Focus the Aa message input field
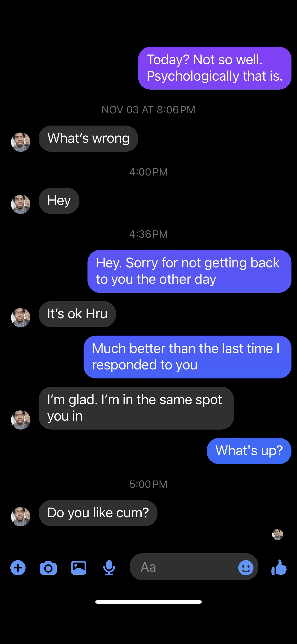This screenshot has width=297, height=644. pos(185,567)
